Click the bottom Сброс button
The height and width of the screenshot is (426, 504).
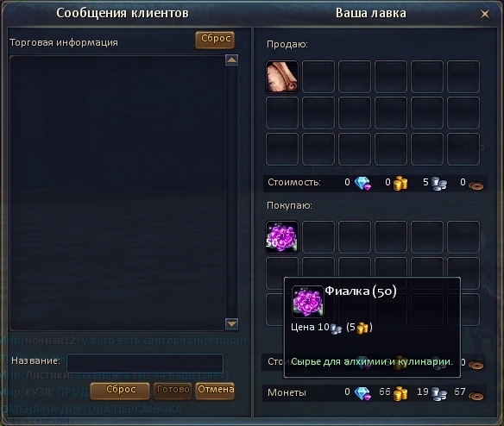(x=120, y=391)
